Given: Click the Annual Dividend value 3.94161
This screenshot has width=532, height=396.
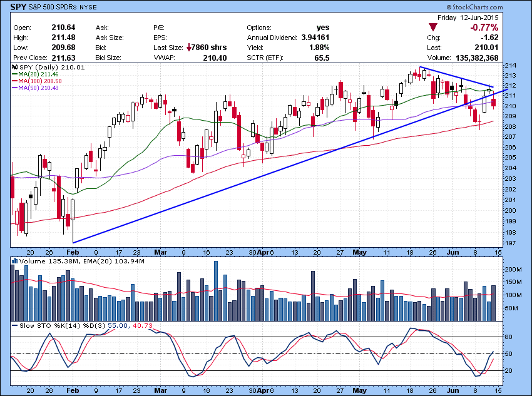Looking at the screenshot, I should (315, 38).
